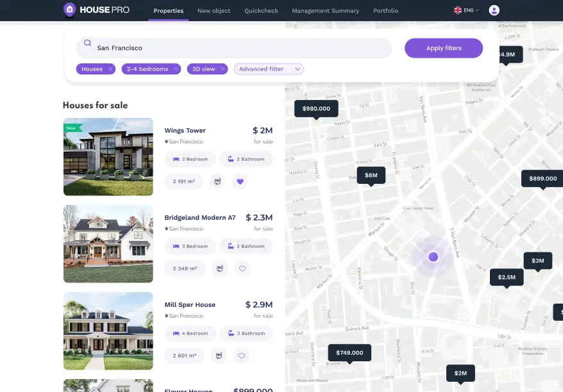Click the bed icon in Wings Tower's Bedroom chip
563x392 pixels.
point(176,159)
